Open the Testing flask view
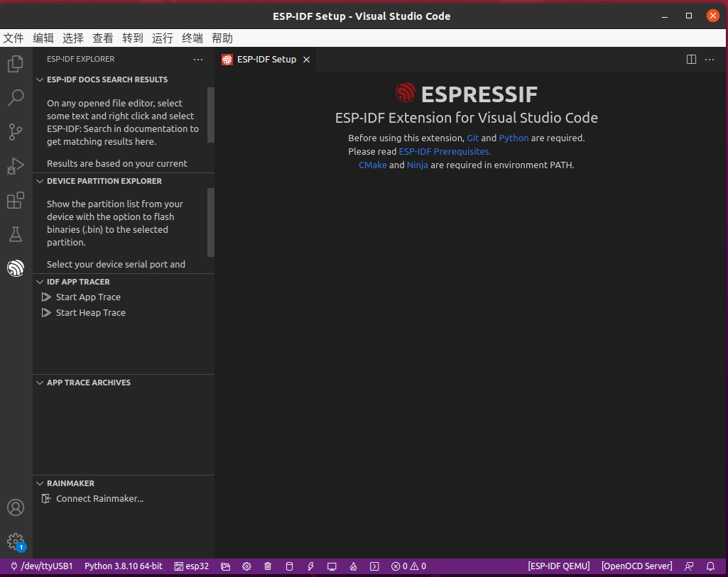This screenshot has width=728, height=577. pos(16,234)
